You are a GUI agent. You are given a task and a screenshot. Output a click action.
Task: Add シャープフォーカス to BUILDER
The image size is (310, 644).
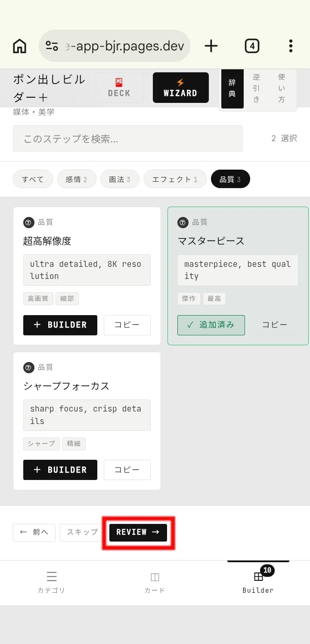pyautogui.click(x=60, y=470)
